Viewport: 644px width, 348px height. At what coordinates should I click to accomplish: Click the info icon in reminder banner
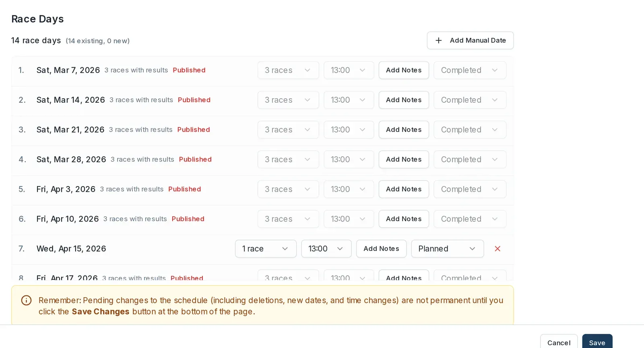[26, 300]
